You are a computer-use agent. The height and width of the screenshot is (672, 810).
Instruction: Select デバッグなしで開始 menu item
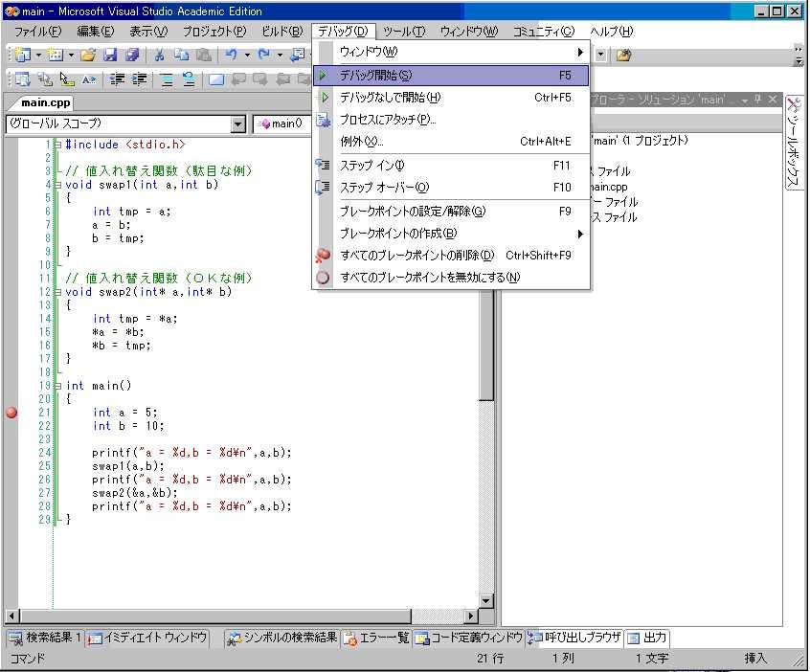(452, 98)
